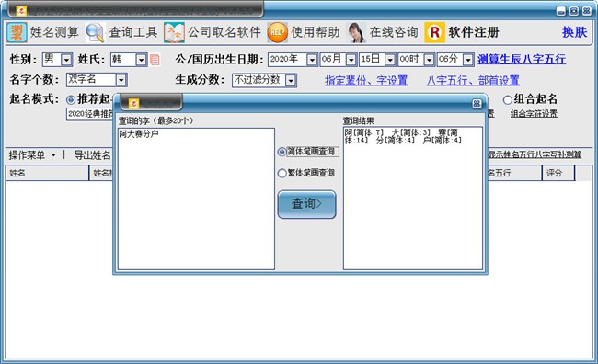Expand the birth month 06月 dropdown
Image resolution: width=598 pixels, height=364 pixels.
tap(351, 60)
